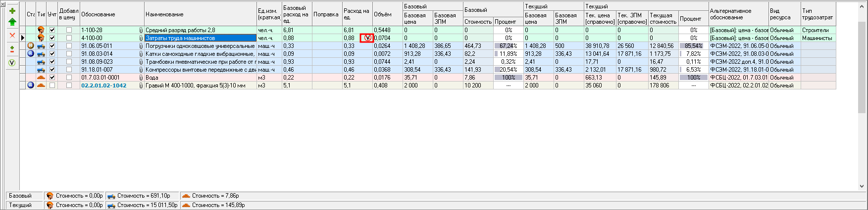Click the blue status badge on the Гравий row
This screenshot has width=868, height=210.
(31, 85)
